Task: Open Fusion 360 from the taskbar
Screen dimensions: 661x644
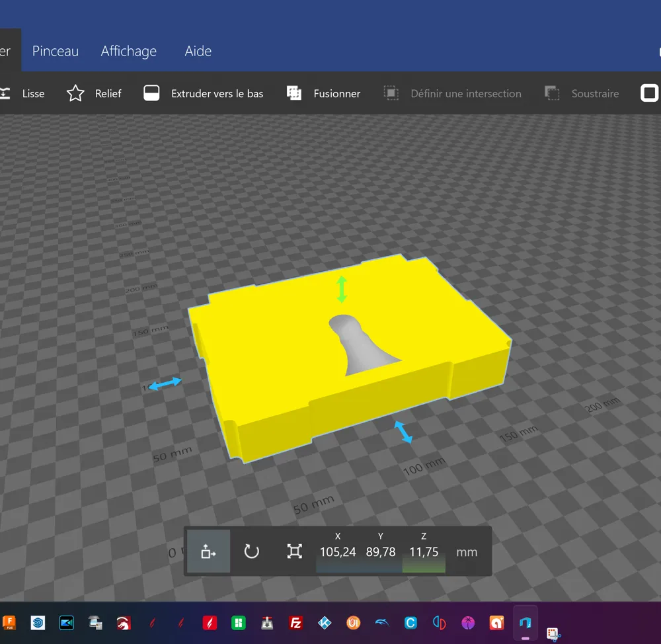Action: [9, 623]
